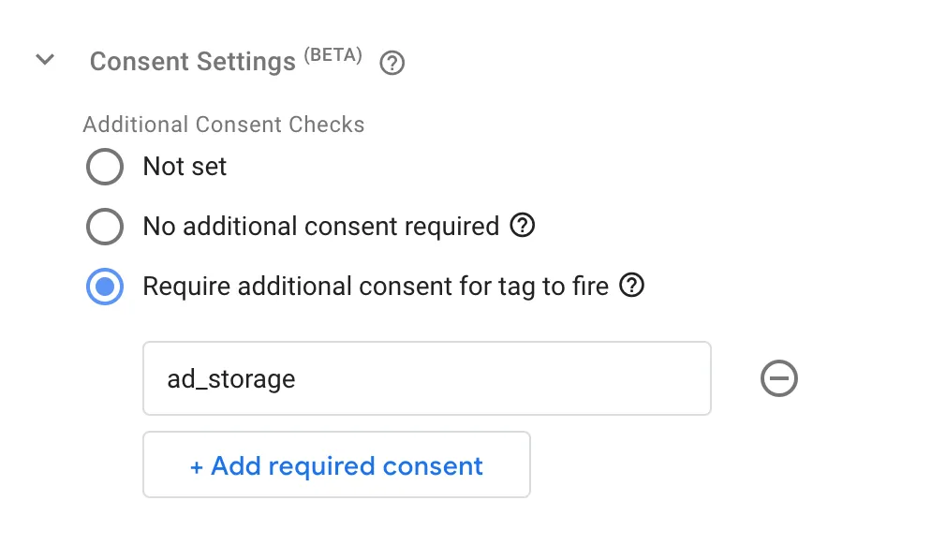Click the 'Additional Consent Checks' subheading

224,125
